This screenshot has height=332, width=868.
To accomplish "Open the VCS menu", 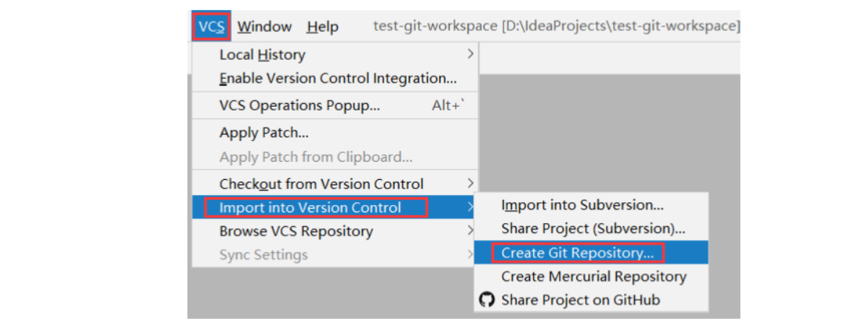I will (212, 27).
